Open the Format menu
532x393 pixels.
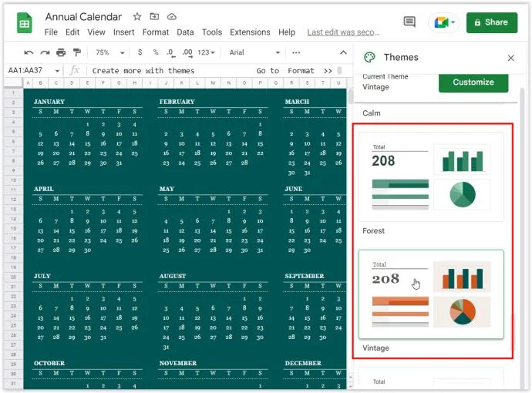[x=156, y=32]
